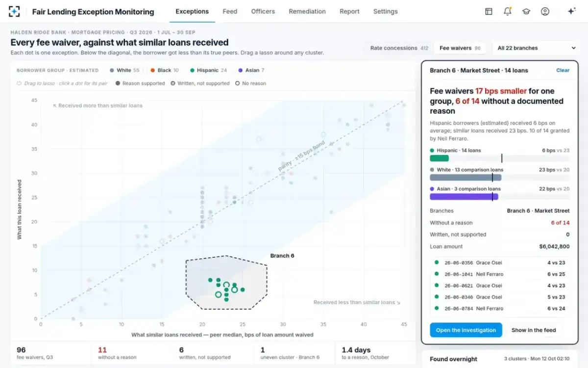Open loan 26-06-0621 Grace Osei
The image size is (588, 368).
500,286
